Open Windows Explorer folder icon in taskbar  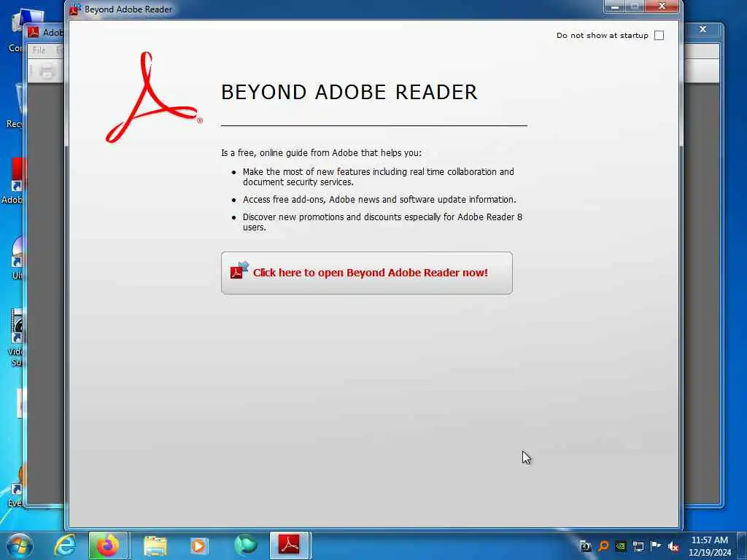click(155, 545)
